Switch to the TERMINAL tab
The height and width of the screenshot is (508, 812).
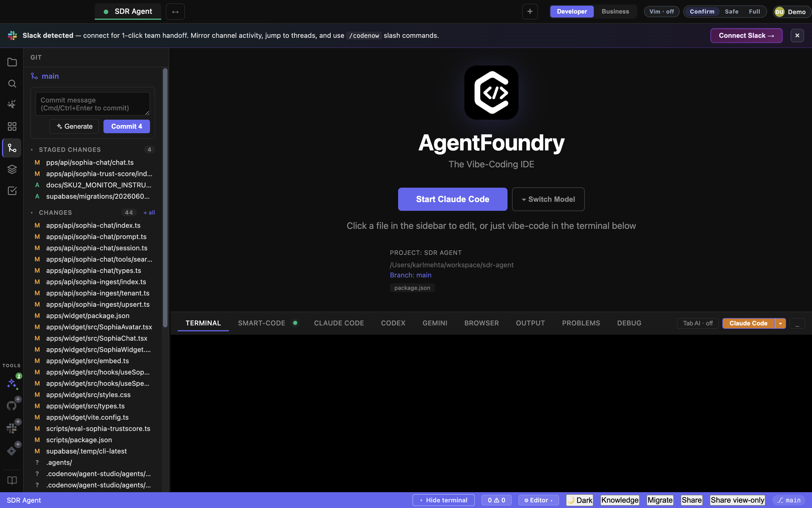pyautogui.click(x=203, y=323)
